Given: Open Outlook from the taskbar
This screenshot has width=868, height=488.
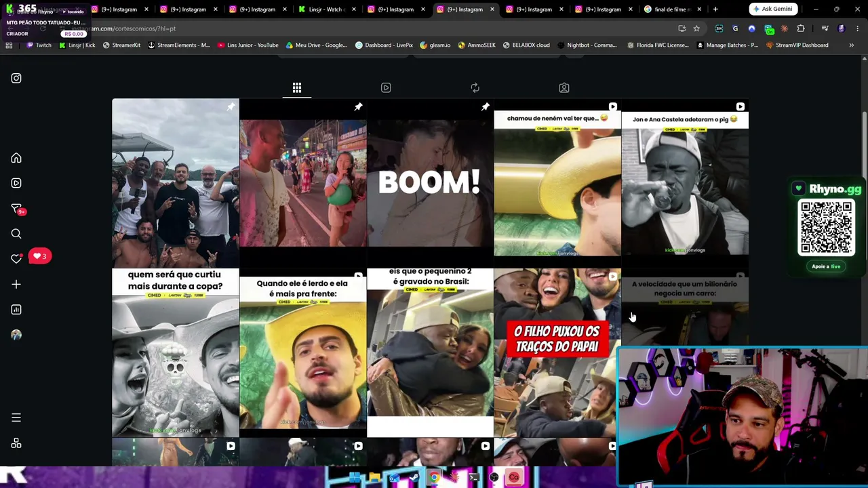Looking at the screenshot, I should point(394,478).
